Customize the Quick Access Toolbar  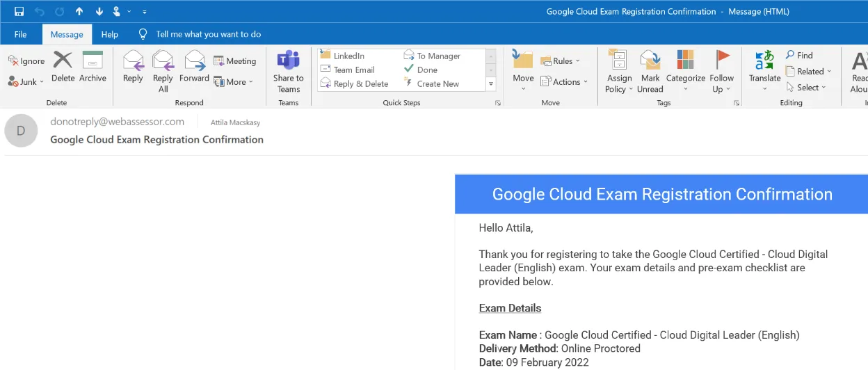click(x=144, y=12)
